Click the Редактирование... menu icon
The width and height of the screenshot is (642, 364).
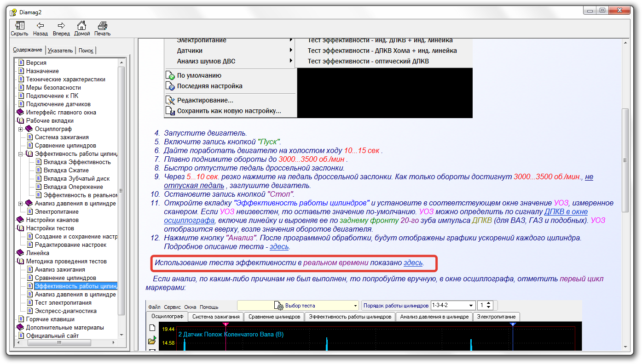coord(170,101)
